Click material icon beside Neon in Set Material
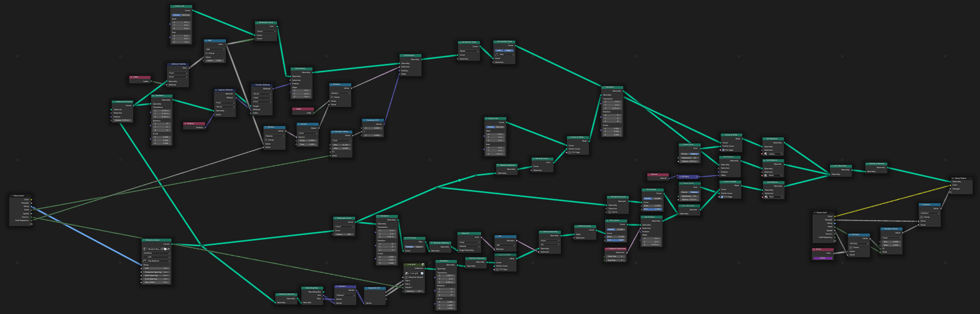The image size is (980, 314). 766,197
